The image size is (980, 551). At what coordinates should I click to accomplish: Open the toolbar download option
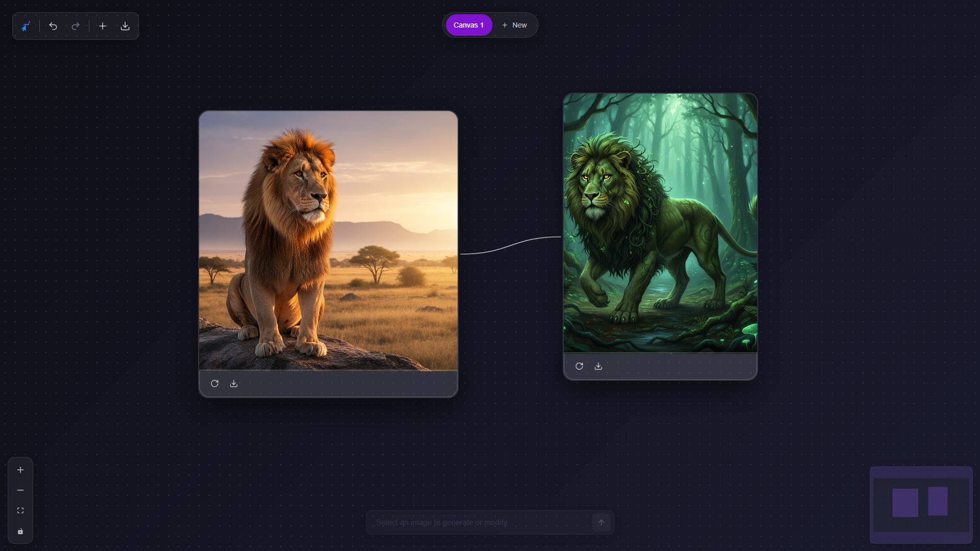(x=125, y=26)
